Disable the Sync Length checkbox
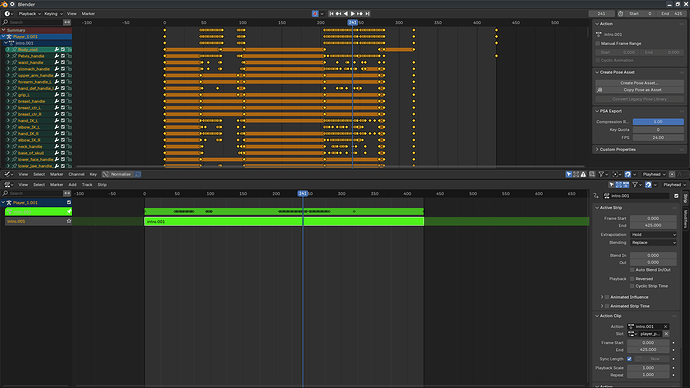This screenshot has height=388, width=690. [x=629, y=359]
